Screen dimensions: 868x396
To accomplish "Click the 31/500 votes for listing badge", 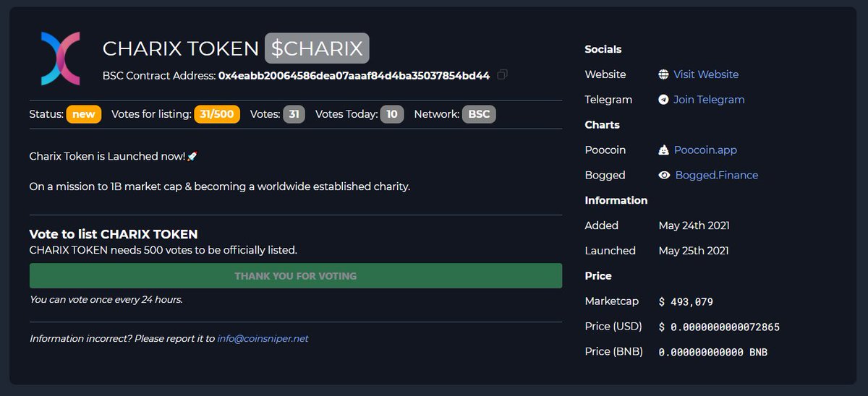I will click(217, 114).
